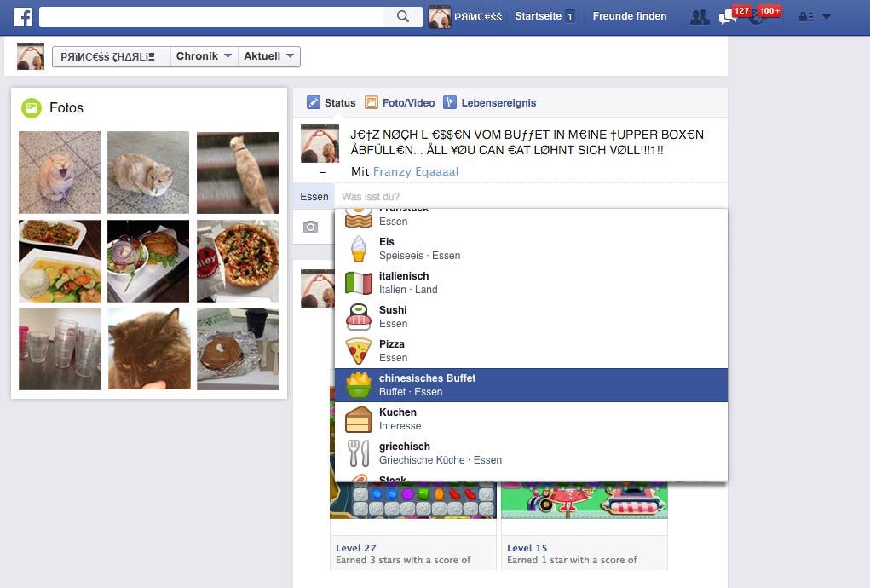The image size is (870, 588).
Task: Click the timeline header profile thumbnail
Action: [31, 56]
